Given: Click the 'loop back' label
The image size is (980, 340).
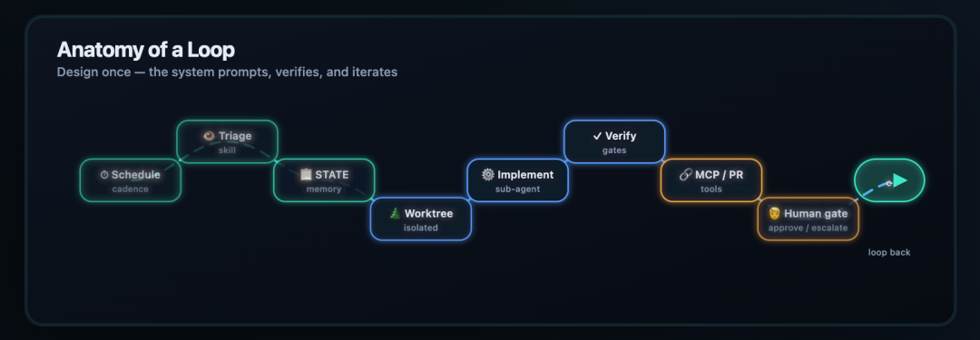Looking at the screenshot, I should (889, 252).
